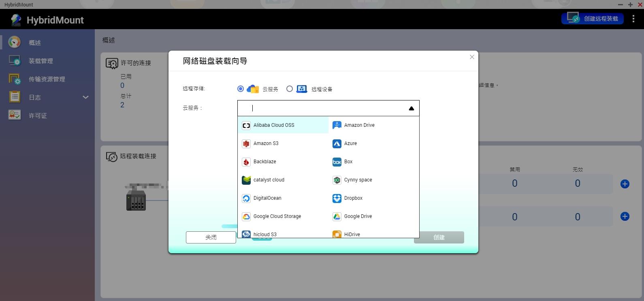Choose catalyst cloud from list

[283, 180]
